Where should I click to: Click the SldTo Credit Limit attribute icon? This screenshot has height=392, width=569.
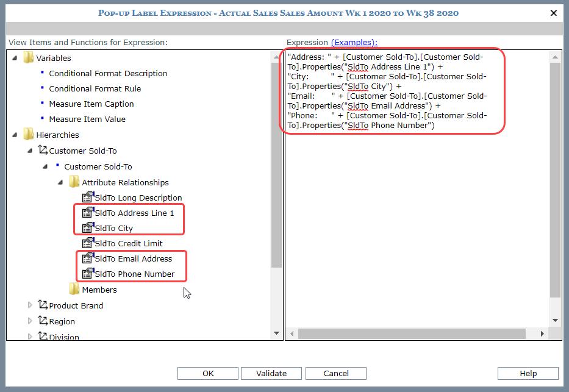tap(87, 243)
